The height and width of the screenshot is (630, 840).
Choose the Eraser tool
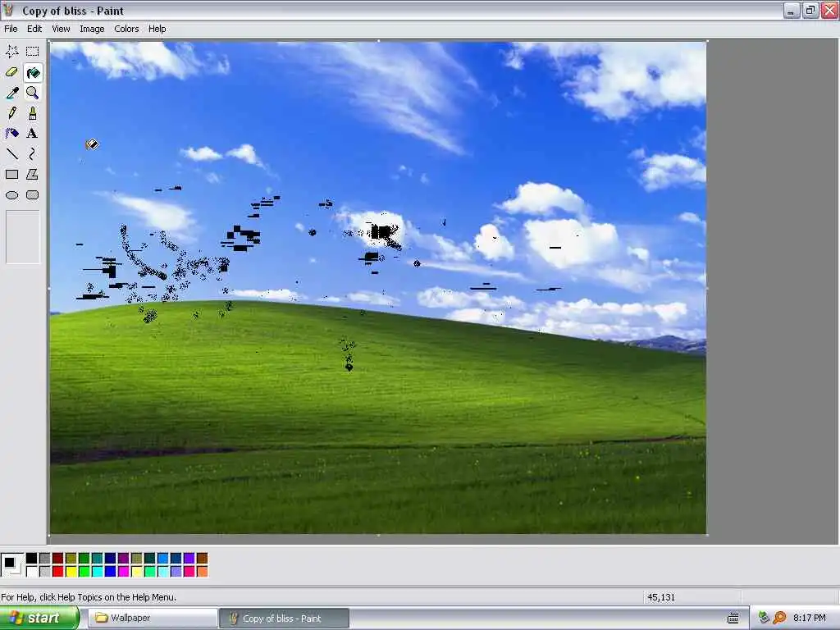pyautogui.click(x=11, y=72)
